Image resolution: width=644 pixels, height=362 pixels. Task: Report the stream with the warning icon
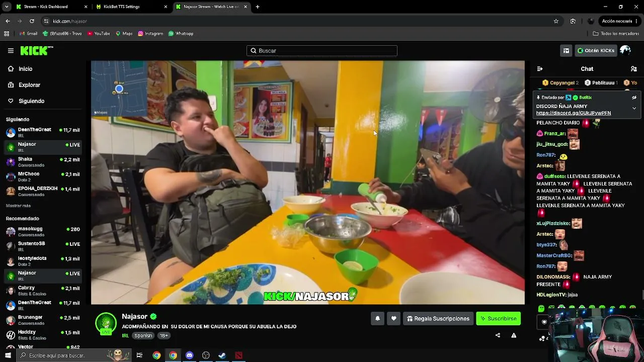514,335
